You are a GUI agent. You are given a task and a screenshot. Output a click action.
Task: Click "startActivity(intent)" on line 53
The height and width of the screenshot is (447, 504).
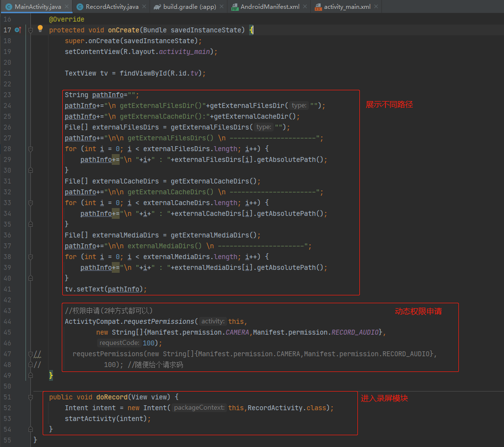(x=106, y=419)
